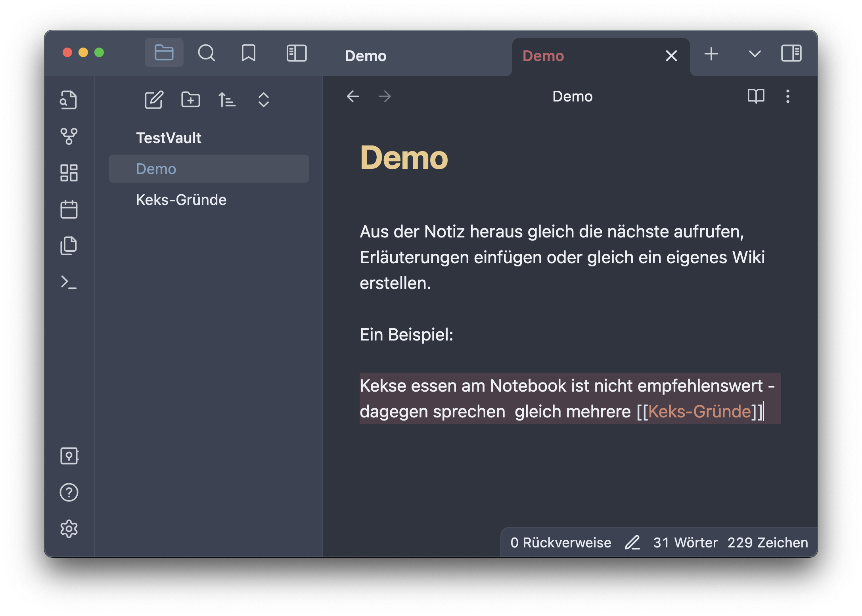Open the file explorer folder icon
This screenshot has height=616, width=862.
tap(164, 53)
